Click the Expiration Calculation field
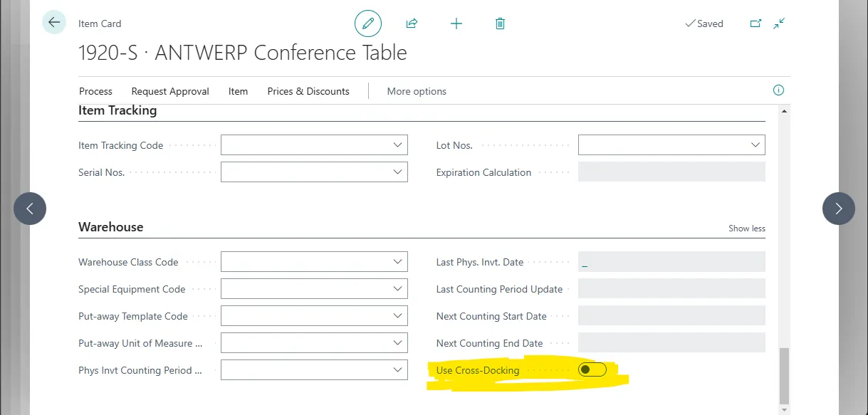 [x=671, y=172]
